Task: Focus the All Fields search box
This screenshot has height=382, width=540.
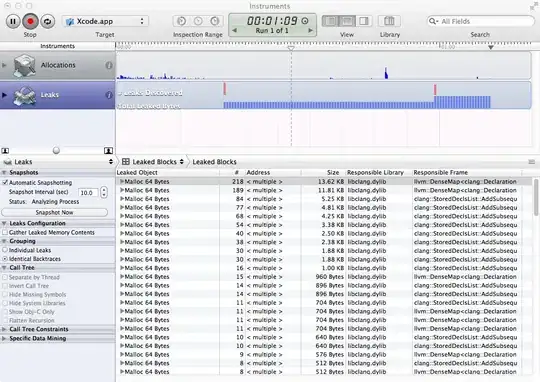Action: [480, 21]
